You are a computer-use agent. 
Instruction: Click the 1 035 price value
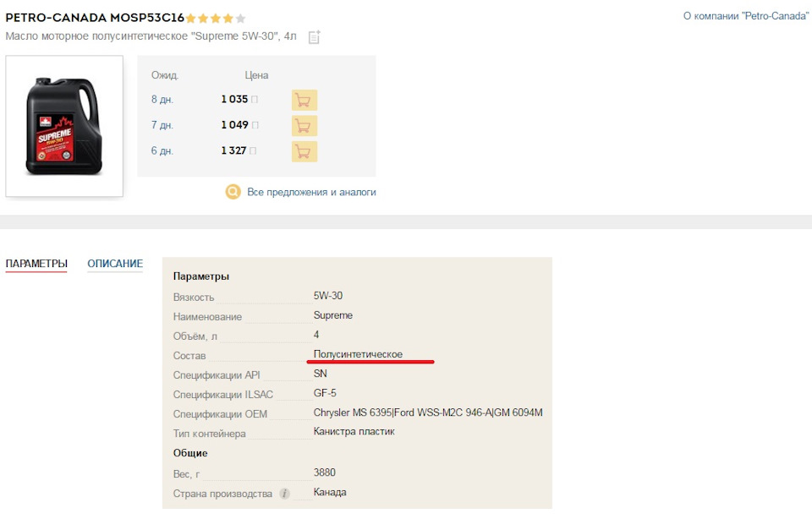click(234, 99)
